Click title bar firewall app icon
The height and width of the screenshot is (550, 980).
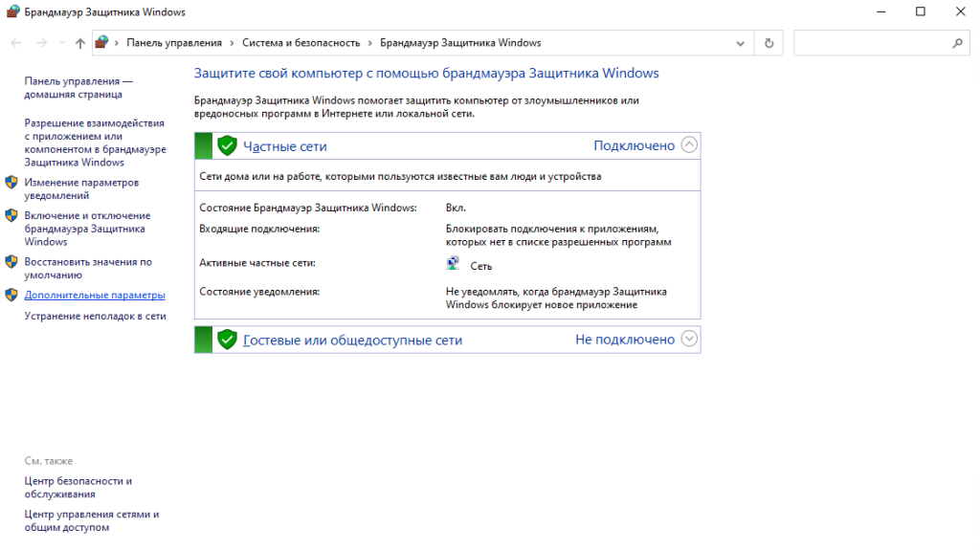coord(13,11)
